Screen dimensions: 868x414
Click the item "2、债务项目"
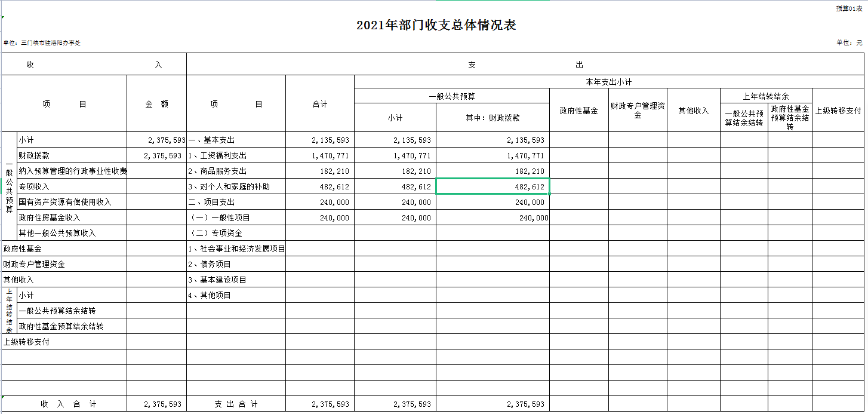(x=210, y=264)
